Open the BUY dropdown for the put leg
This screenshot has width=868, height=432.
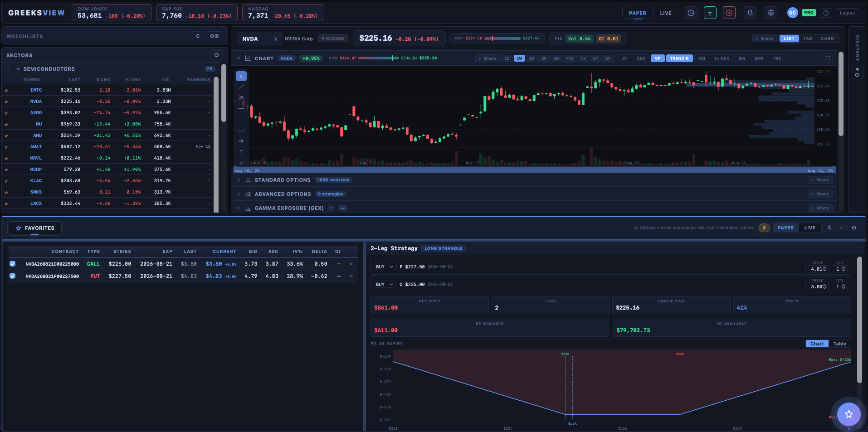[385, 267]
